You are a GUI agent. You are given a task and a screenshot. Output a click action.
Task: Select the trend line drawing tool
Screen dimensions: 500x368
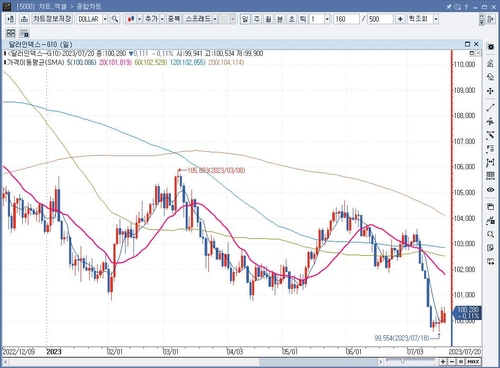(491, 108)
